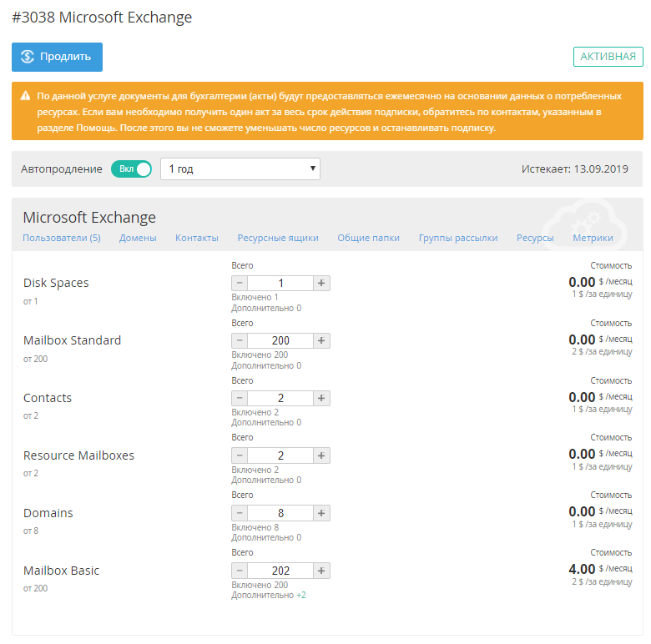Decrease Disk Spaces with minus button
Screen dimensions: 651x644
point(240,283)
